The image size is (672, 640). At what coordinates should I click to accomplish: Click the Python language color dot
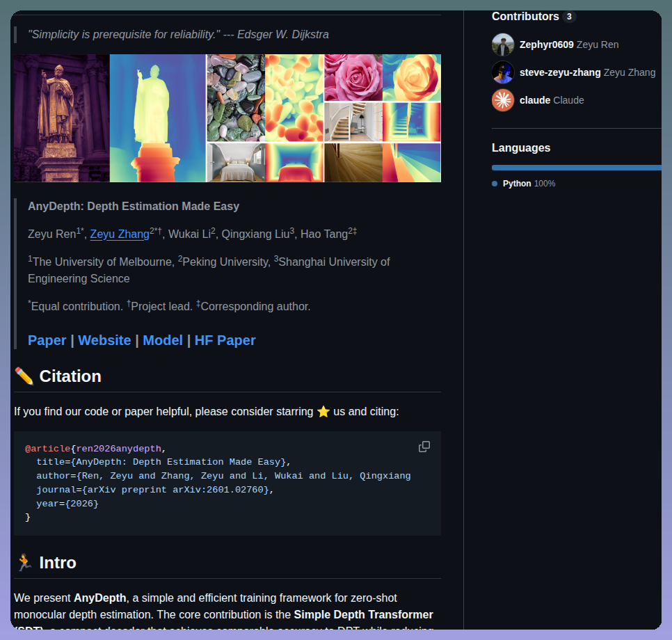click(495, 184)
